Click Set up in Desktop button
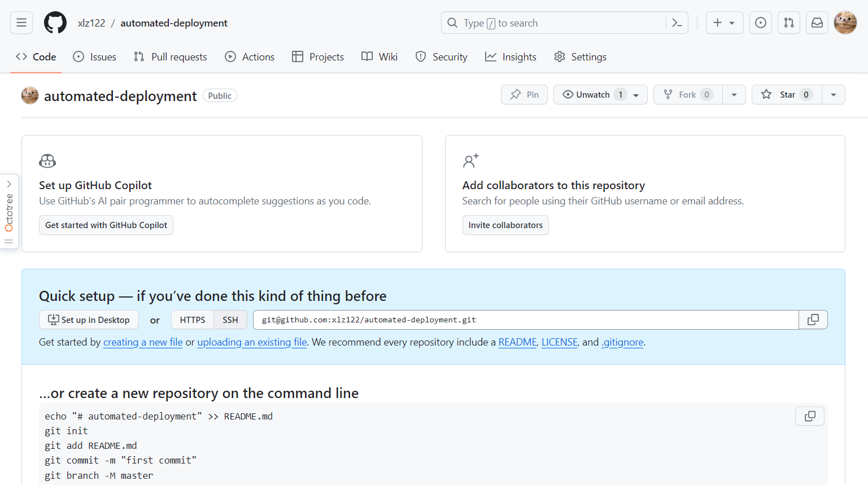Viewport: 868px width, 485px height. tap(89, 320)
